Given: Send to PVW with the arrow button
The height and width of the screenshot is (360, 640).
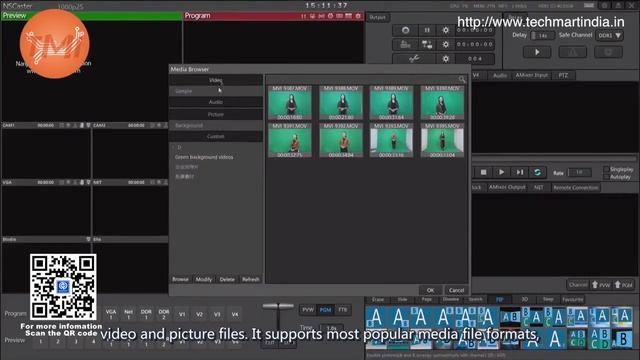Looking at the screenshot, I should [601, 285].
